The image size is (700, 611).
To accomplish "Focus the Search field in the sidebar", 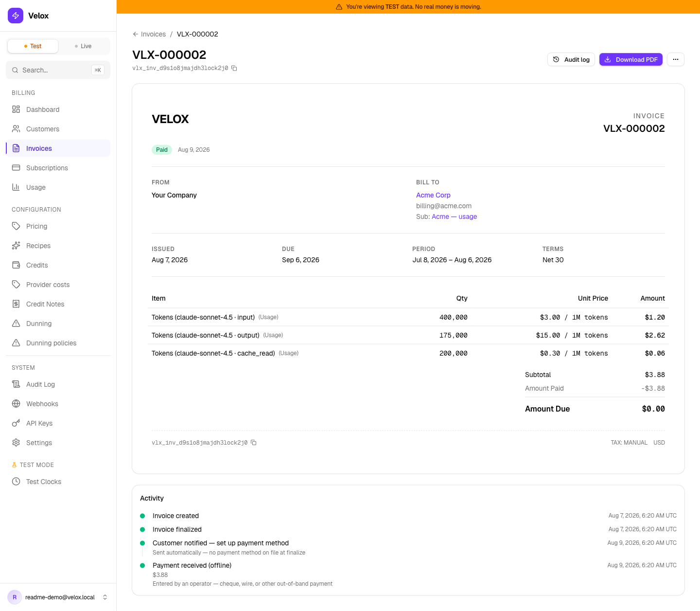I will [58, 70].
